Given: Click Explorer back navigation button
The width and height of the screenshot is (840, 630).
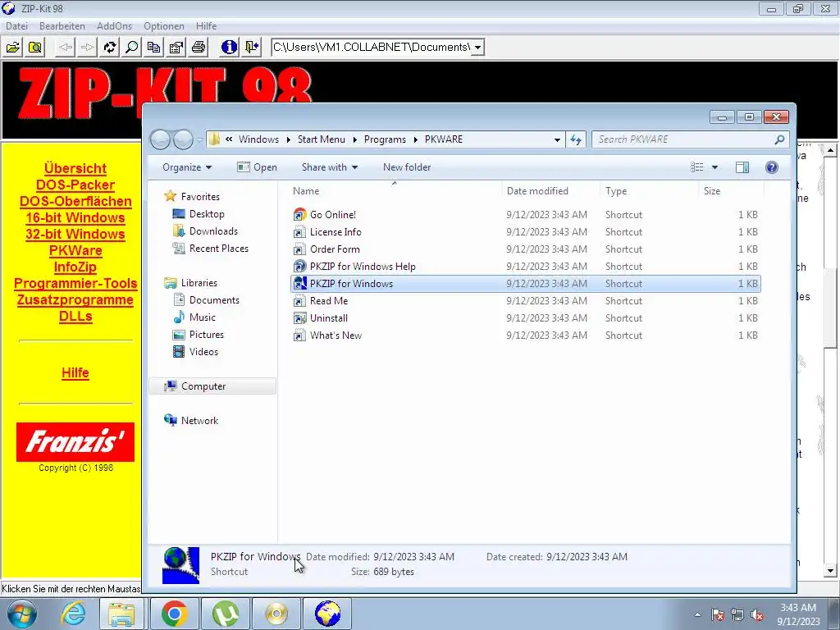Looking at the screenshot, I should coord(160,139).
